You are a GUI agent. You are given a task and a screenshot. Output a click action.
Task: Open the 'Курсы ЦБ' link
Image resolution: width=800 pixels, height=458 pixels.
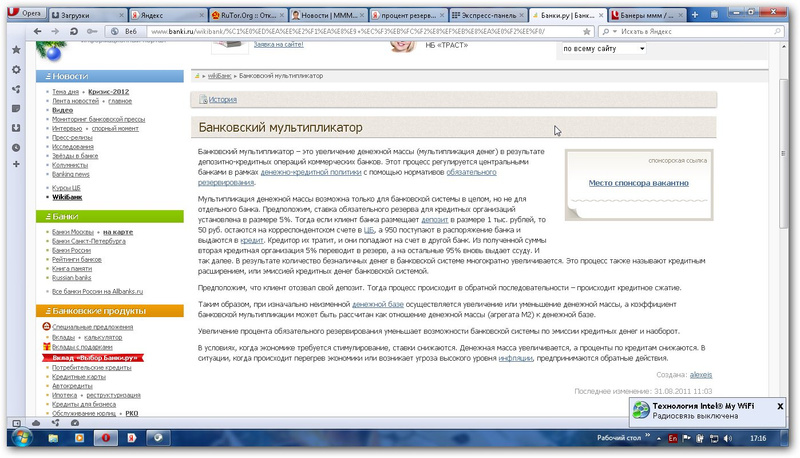66,188
